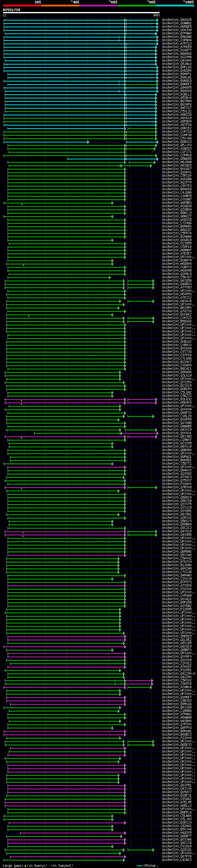Select the label UniRef100_Q4S4J8

point(177,301)
